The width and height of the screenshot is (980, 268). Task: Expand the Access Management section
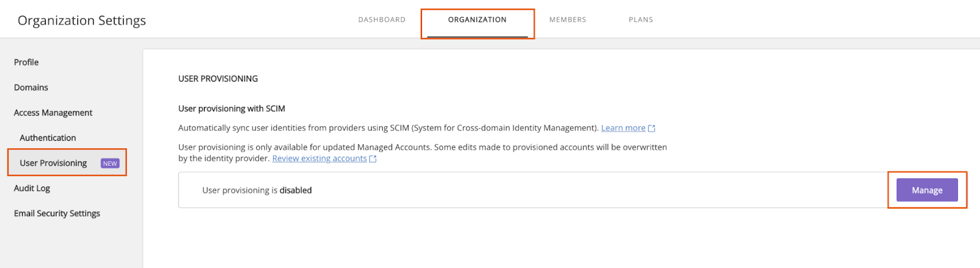pos(53,113)
